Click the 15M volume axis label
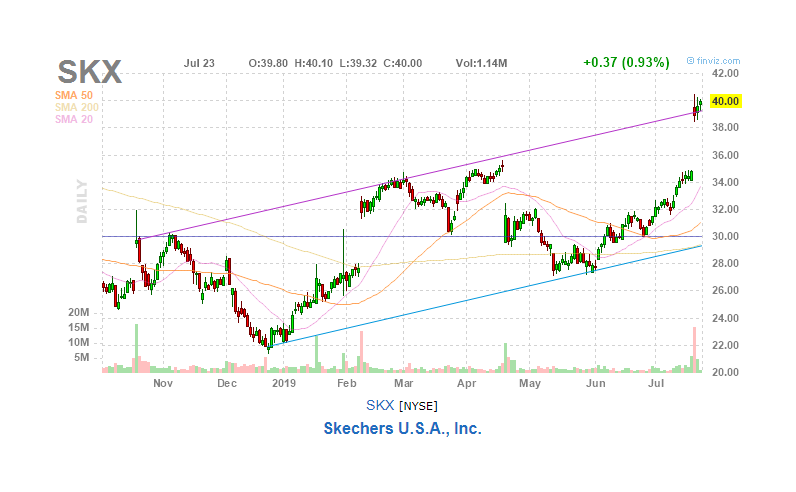Screen dimensions: 796x492 point(79,327)
